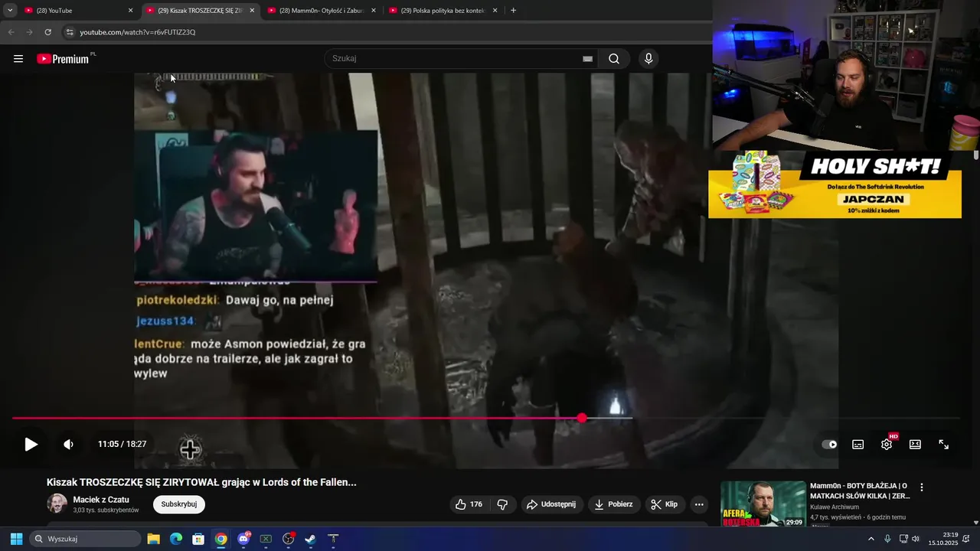Create a clip with Klip button

[665, 504]
